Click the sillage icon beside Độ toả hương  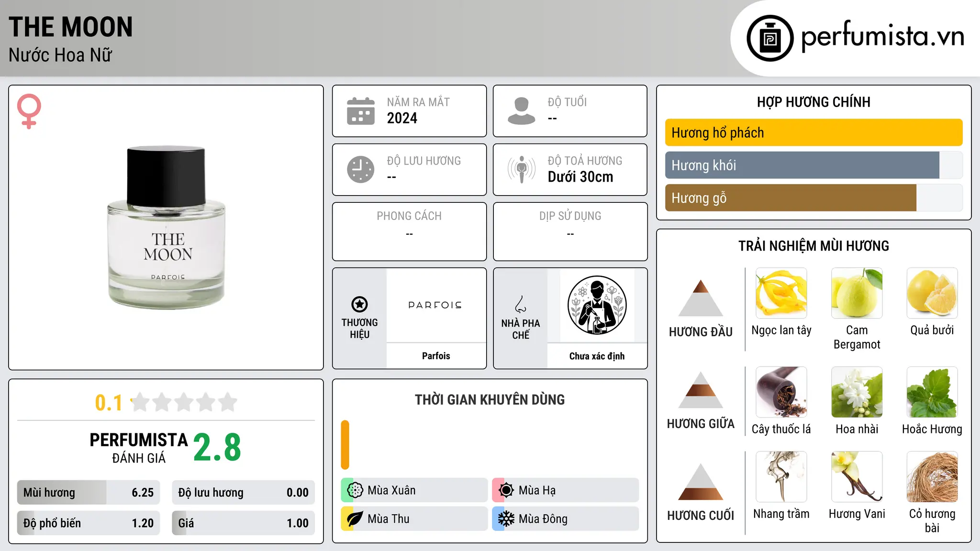pos(522,169)
